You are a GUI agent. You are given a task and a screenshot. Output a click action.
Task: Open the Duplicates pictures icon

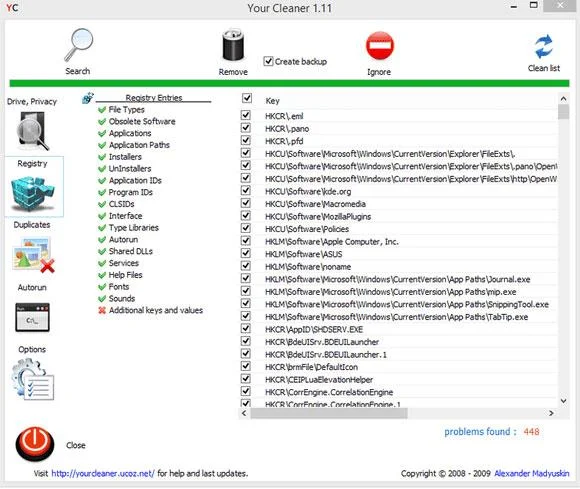pos(33,255)
